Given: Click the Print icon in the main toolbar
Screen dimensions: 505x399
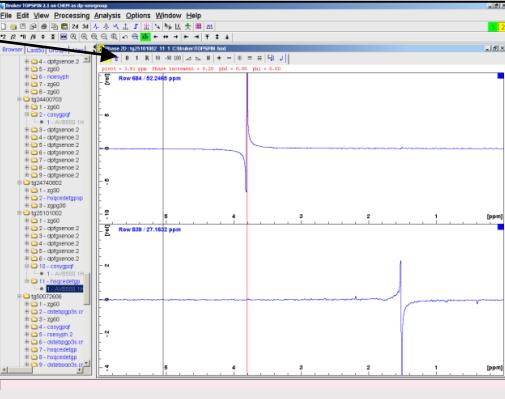Looking at the screenshot, I should [x=44, y=26].
